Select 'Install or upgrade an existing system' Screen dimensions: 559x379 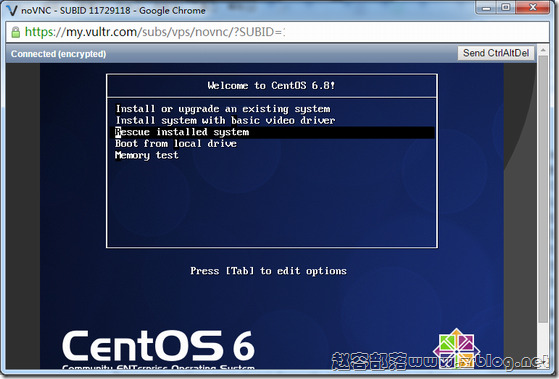click(223, 109)
